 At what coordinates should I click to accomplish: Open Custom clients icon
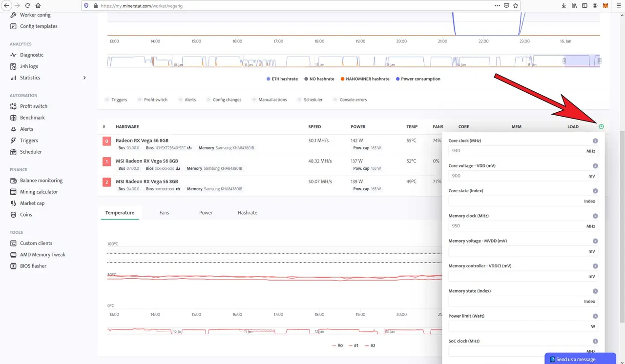(14, 243)
